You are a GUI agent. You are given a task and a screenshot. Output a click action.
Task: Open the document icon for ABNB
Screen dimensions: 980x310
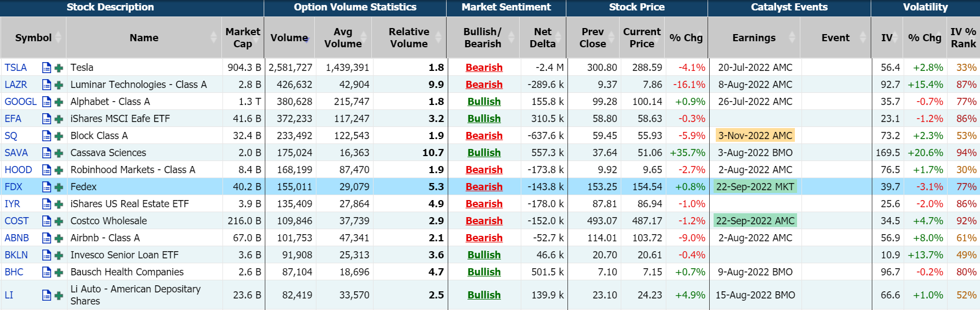pyautogui.click(x=47, y=238)
